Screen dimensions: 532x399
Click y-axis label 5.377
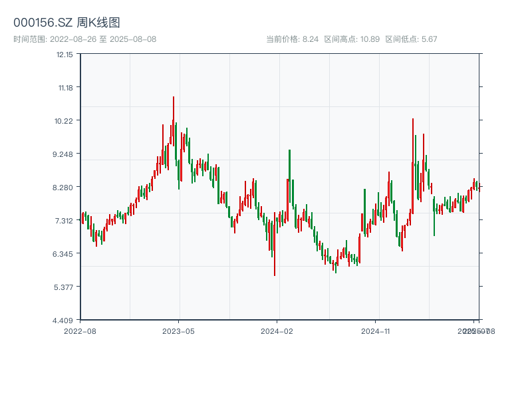pyautogui.click(x=63, y=287)
